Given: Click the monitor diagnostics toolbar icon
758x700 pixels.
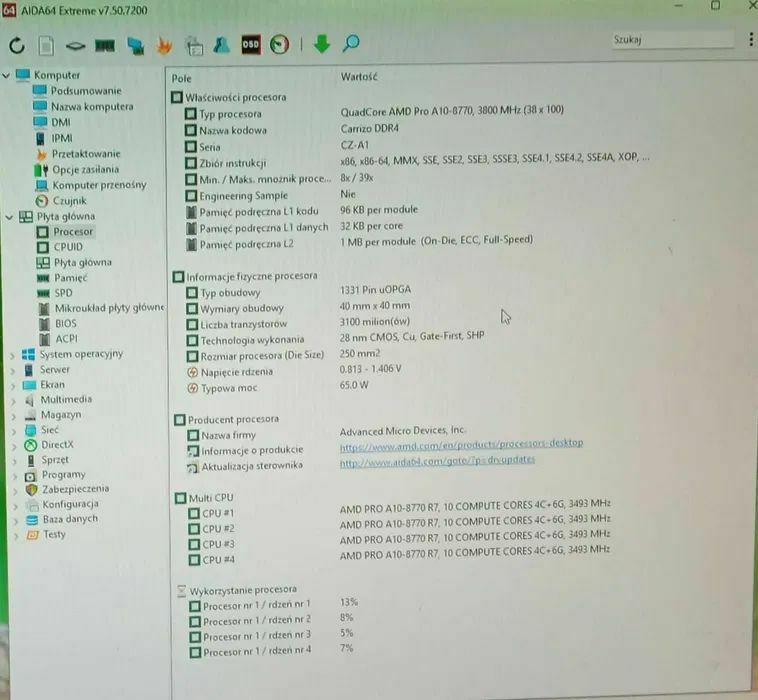Looking at the screenshot, I should (135, 45).
